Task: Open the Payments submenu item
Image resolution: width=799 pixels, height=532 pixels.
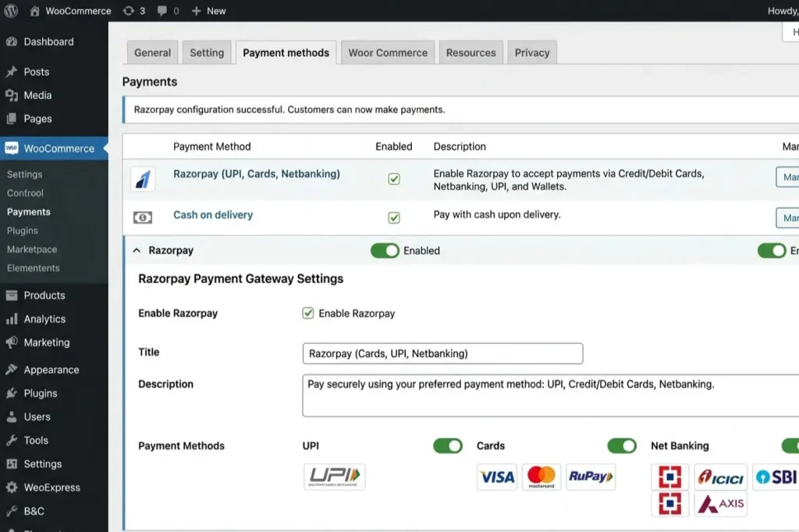Action: pyautogui.click(x=29, y=212)
